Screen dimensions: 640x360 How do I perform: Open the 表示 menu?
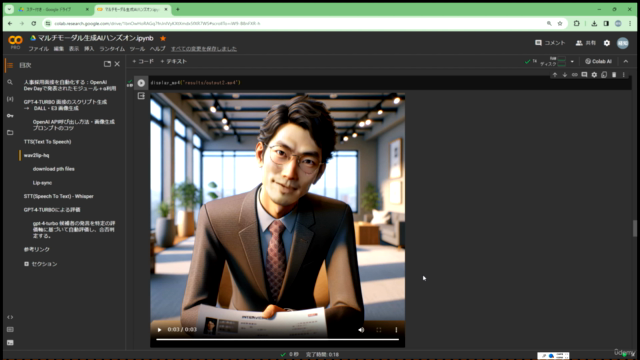point(74,49)
